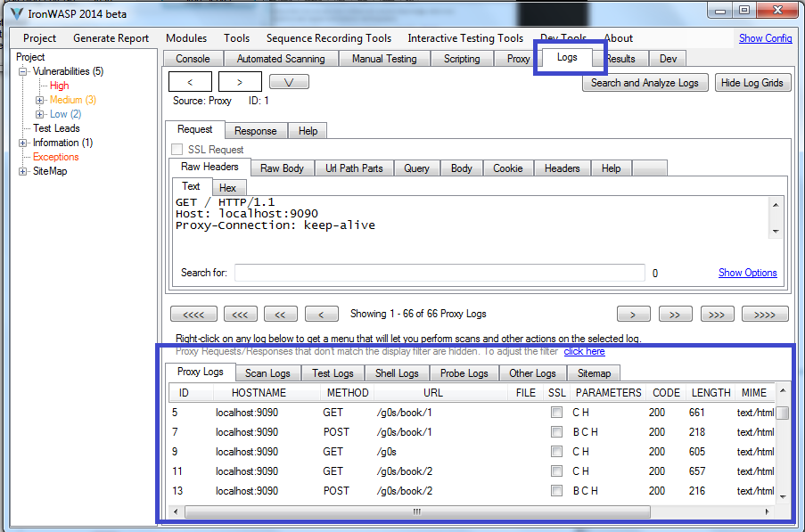Open Generate Report menu
This screenshot has width=805, height=532.
[x=111, y=38]
